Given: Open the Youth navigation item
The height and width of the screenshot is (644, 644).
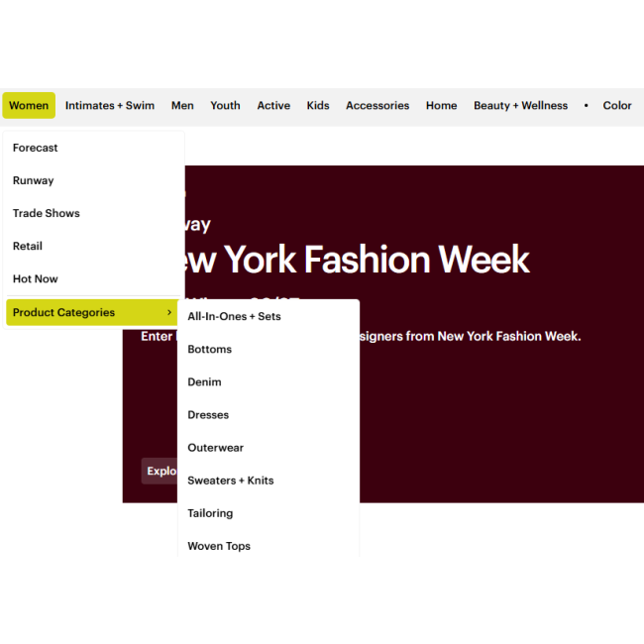Looking at the screenshot, I should pyautogui.click(x=225, y=106).
